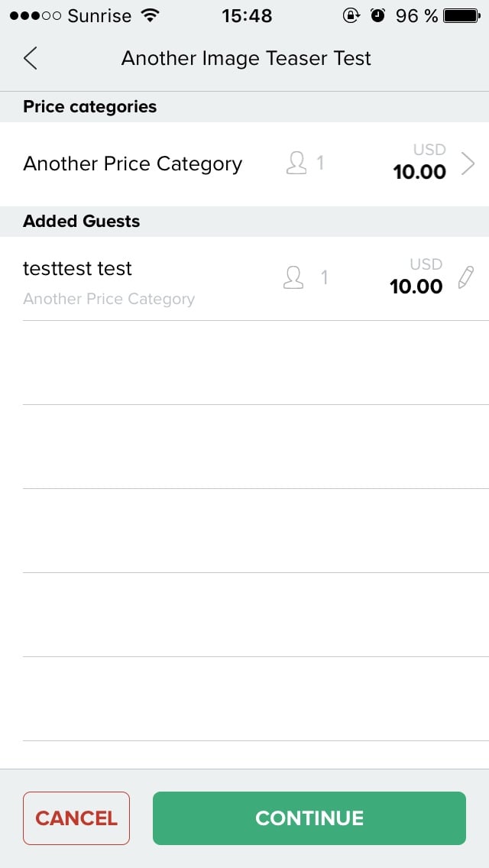Click the CANCEL button
Viewport: 489px width, 868px height.
tap(76, 818)
